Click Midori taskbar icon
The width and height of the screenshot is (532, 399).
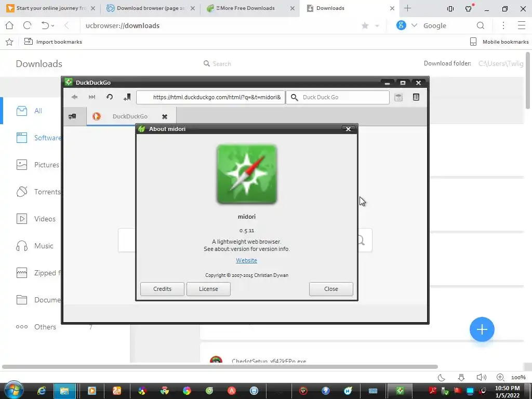click(x=400, y=391)
